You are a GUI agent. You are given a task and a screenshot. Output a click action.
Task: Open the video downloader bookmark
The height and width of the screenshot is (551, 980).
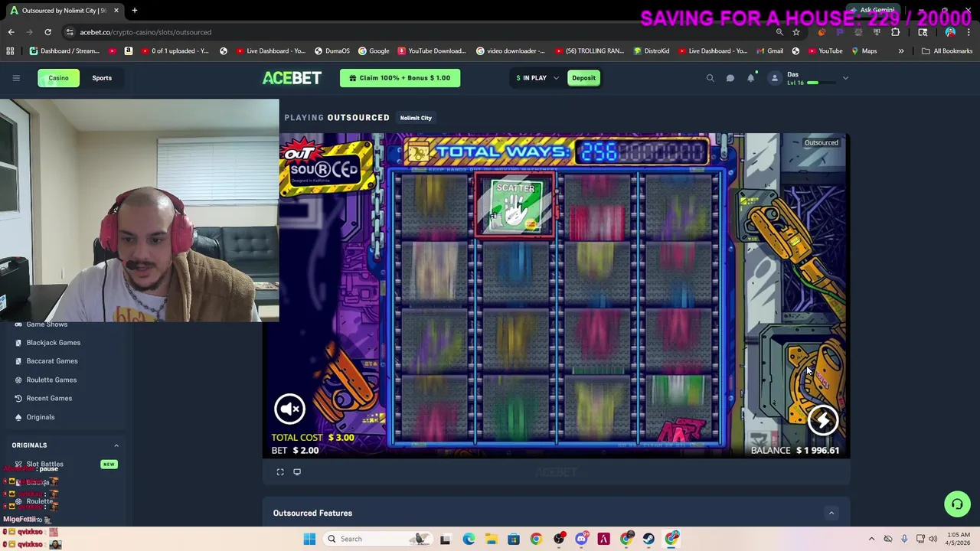510,51
